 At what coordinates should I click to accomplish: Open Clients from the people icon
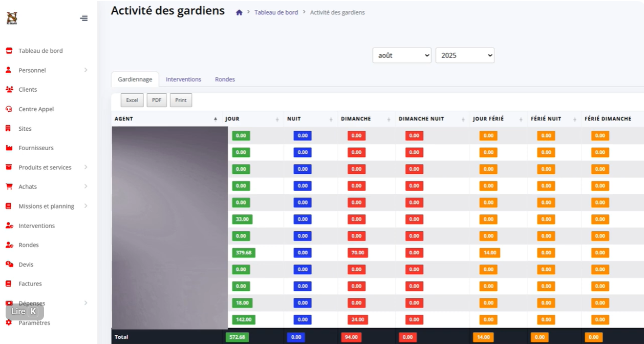[9, 89]
